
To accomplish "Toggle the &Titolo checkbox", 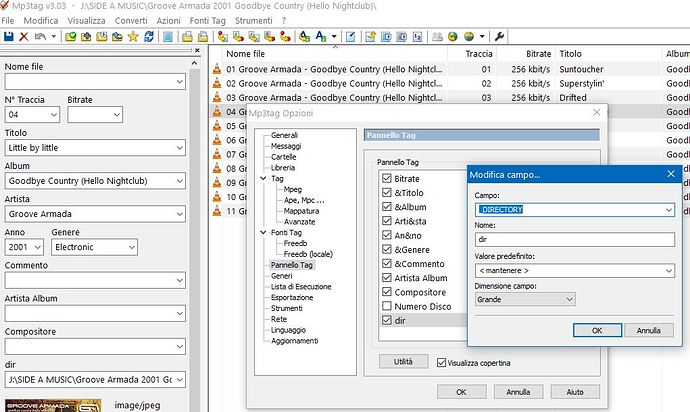I will pyautogui.click(x=387, y=192).
